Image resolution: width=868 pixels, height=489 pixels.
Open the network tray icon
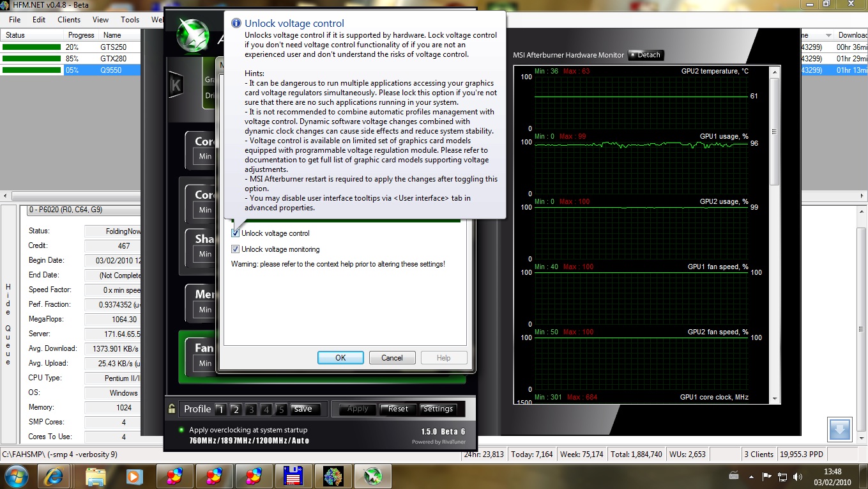click(x=782, y=476)
